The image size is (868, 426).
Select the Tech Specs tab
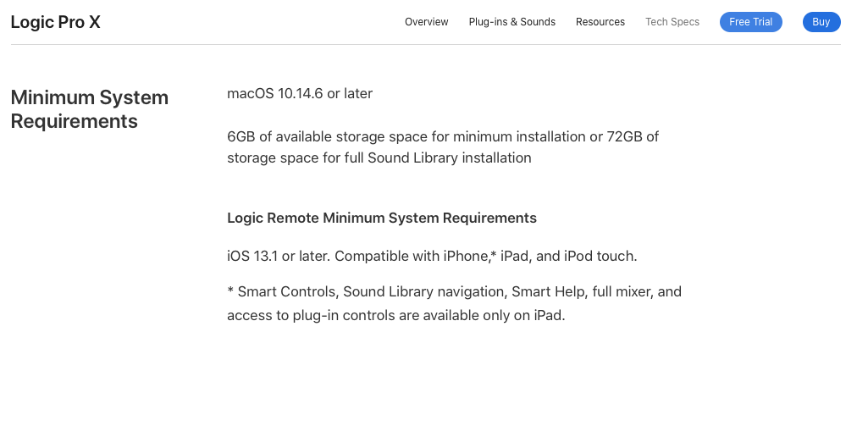(672, 22)
